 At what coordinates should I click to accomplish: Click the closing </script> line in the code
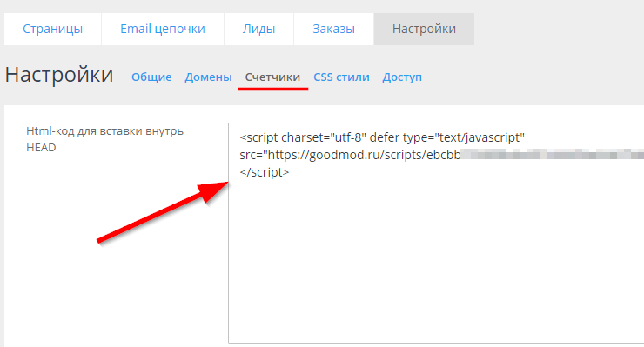(265, 172)
